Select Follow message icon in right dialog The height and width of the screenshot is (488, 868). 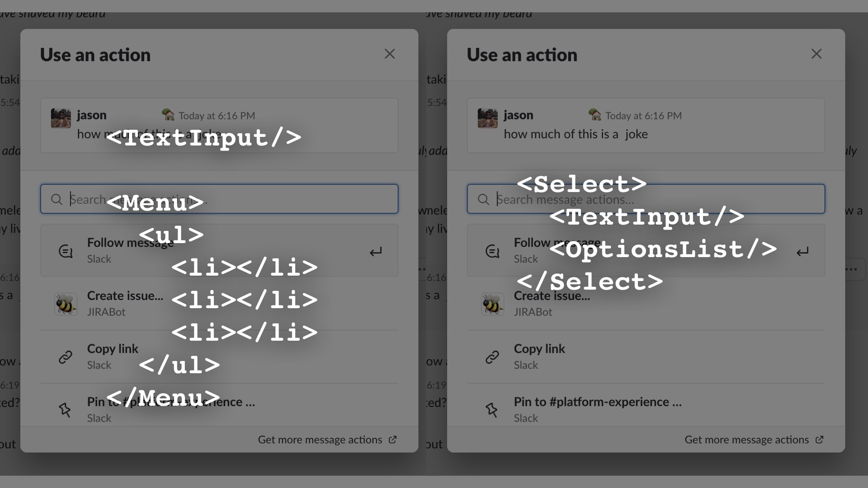pos(492,251)
